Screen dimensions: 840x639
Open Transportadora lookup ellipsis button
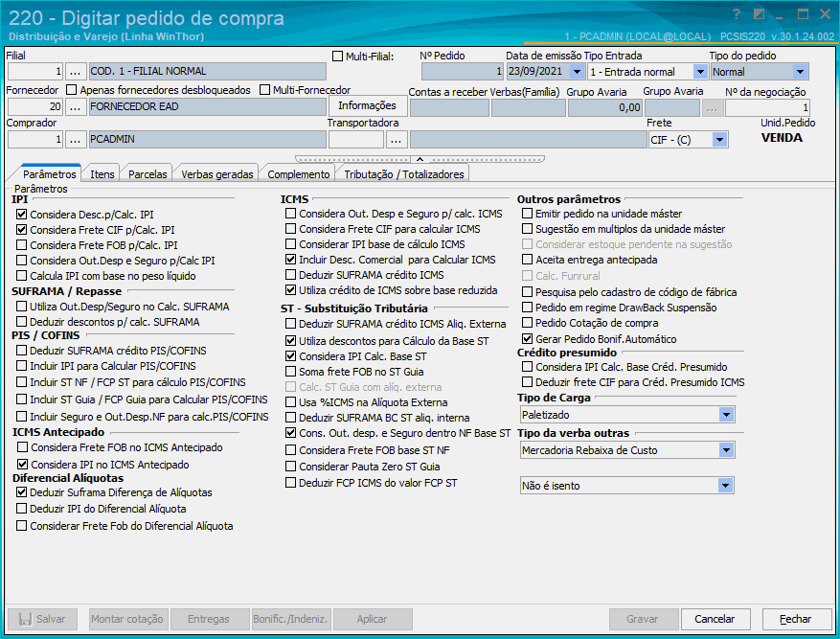point(396,139)
